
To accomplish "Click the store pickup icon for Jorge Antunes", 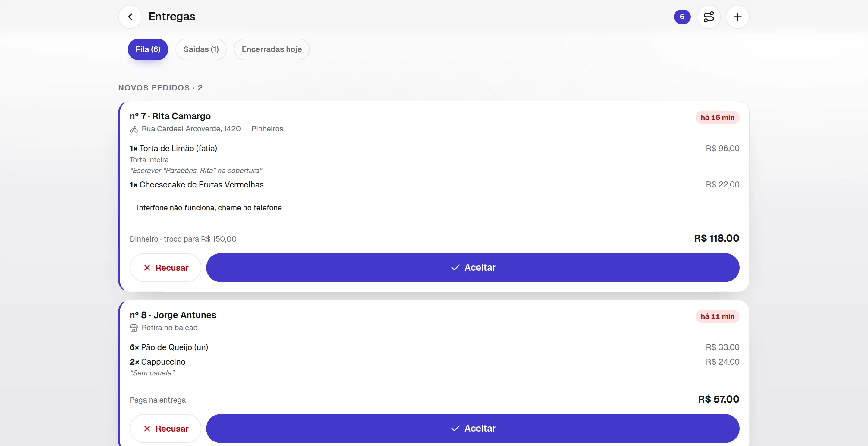I will click(x=134, y=328).
